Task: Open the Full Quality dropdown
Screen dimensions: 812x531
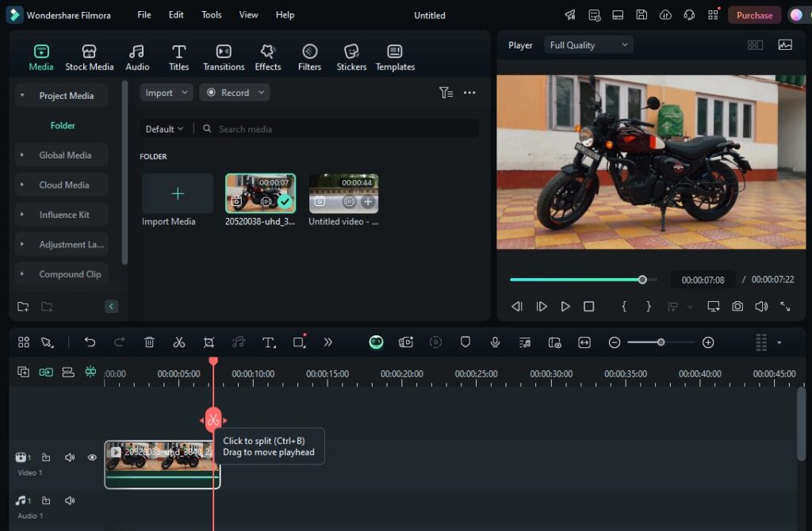Action: tap(590, 45)
